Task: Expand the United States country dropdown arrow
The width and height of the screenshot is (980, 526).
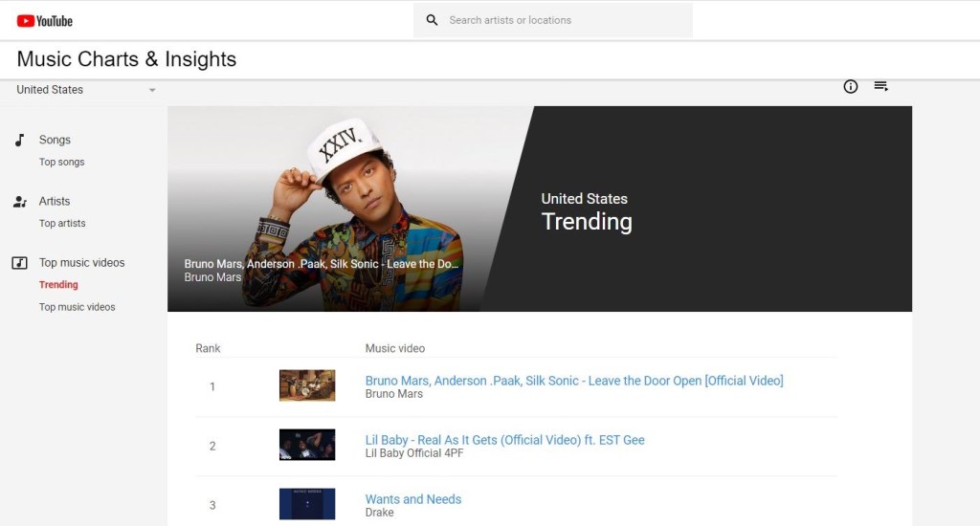Action: (x=152, y=90)
